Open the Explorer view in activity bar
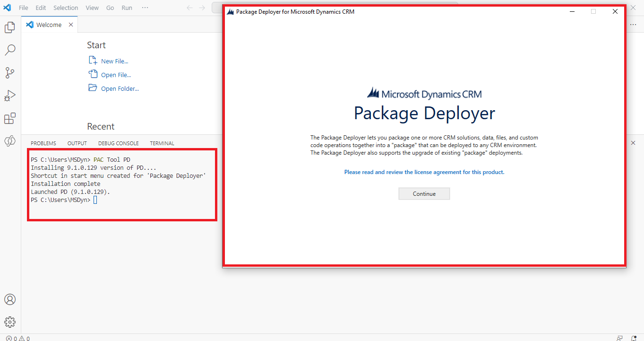The image size is (644, 341). pyautogui.click(x=10, y=28)
